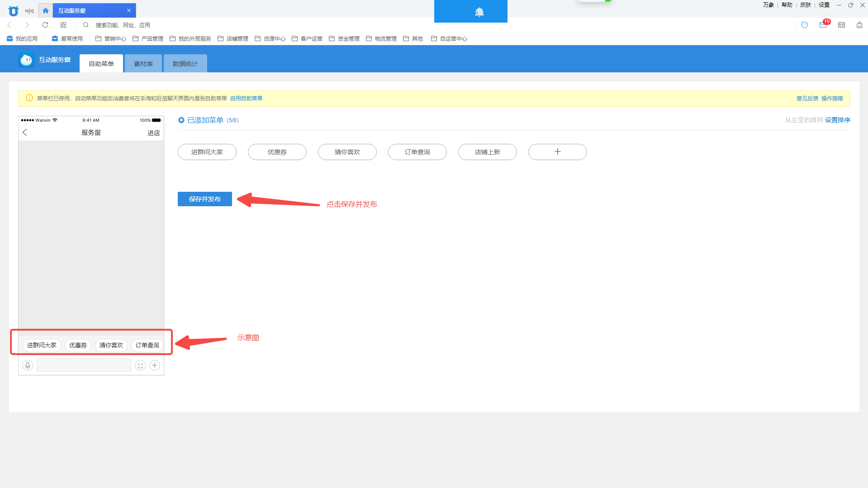Go forward with the browser forward arrow
This screenshot has height=488, width=868.
[27, 25]
